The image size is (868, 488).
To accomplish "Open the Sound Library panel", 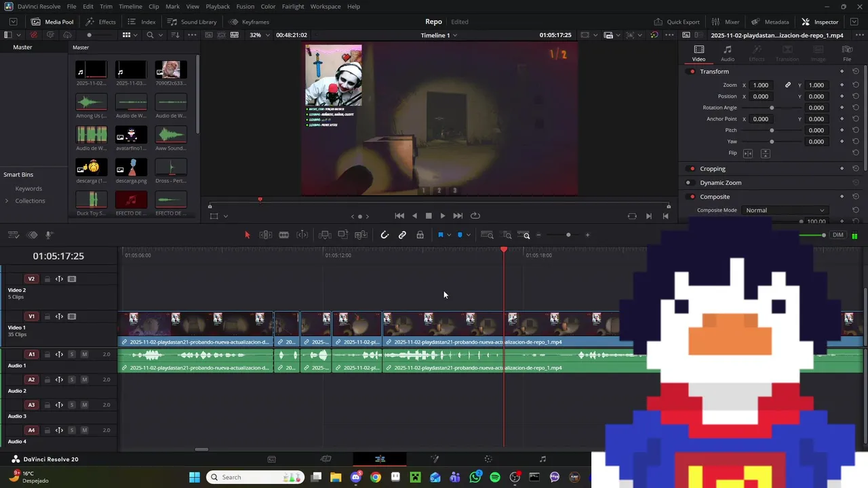I will (x=192, y=22).
